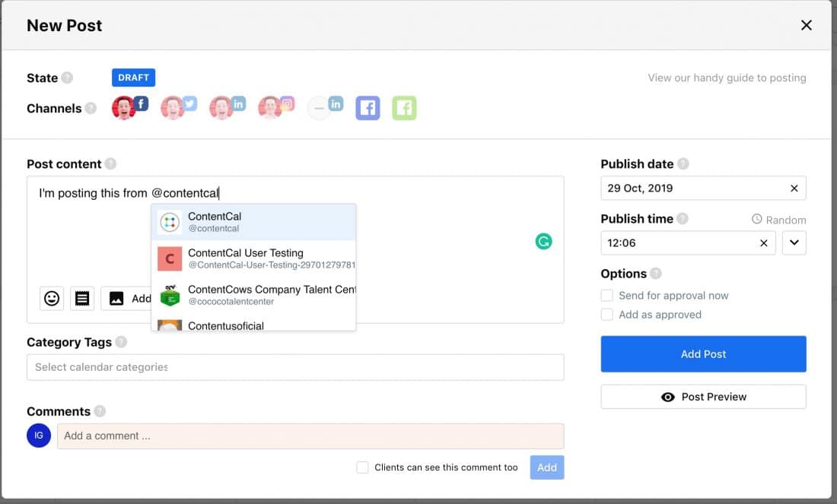Choose Contentusoficial suggestion
Viewport: 837px width, 504px height.
click(253, 325)
